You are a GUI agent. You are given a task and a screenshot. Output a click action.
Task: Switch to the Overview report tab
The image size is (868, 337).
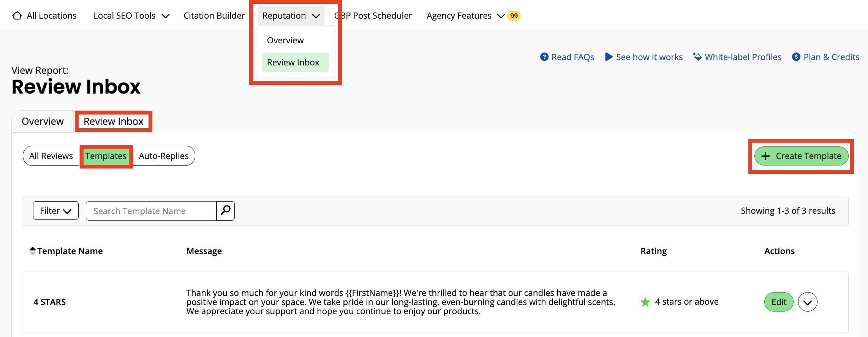(43, 121)
